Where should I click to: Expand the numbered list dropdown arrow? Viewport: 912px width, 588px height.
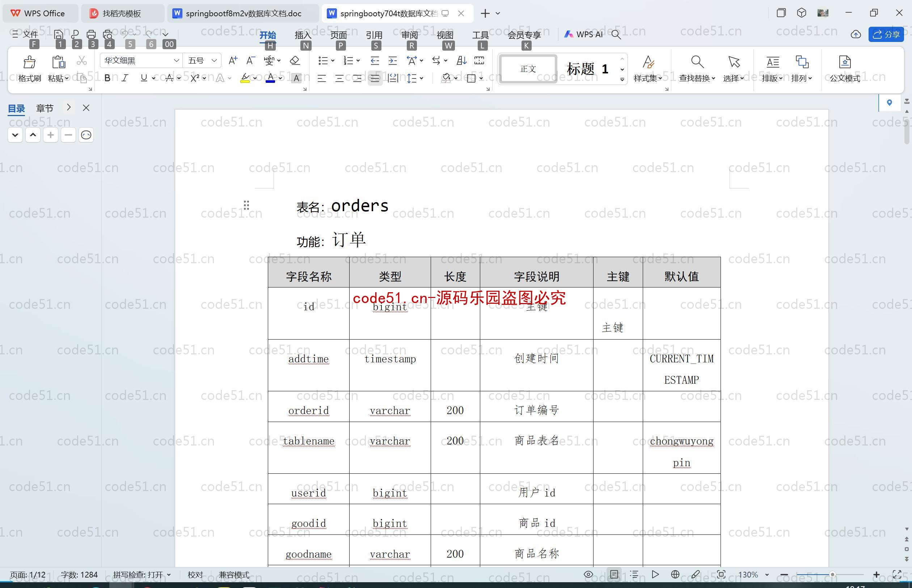(358, 61)
